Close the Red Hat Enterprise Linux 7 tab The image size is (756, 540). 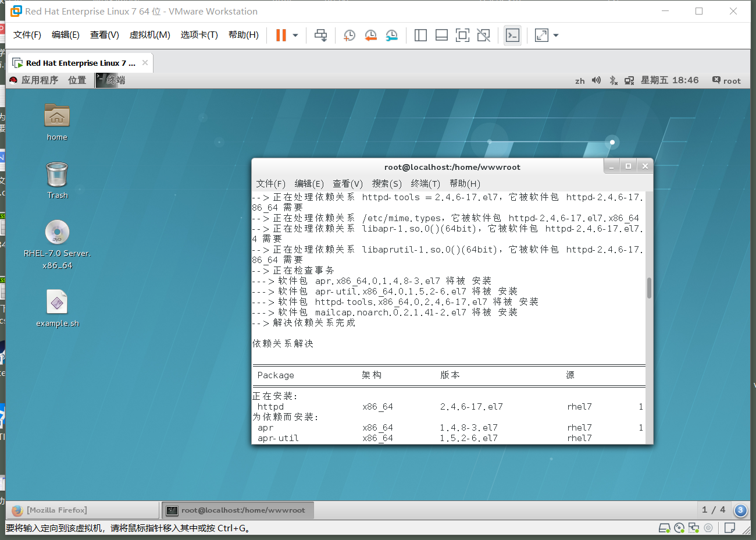pyautogui.click(x=145, y=63)
